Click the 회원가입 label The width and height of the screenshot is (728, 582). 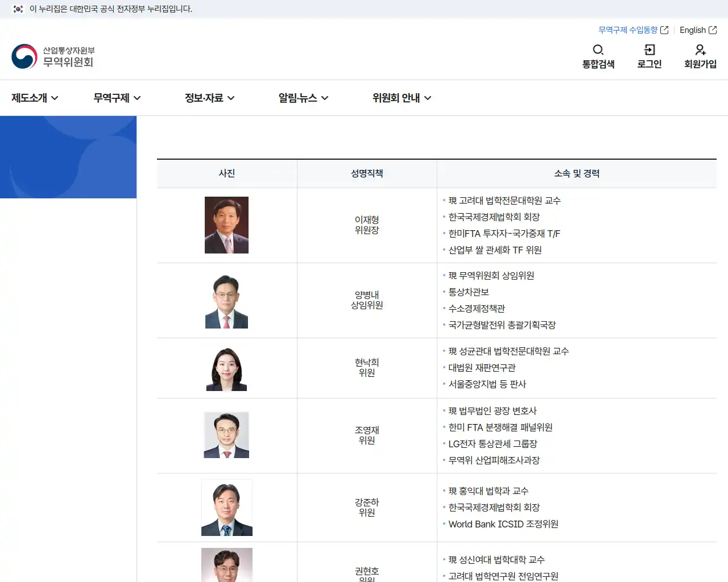pos(700,64)
